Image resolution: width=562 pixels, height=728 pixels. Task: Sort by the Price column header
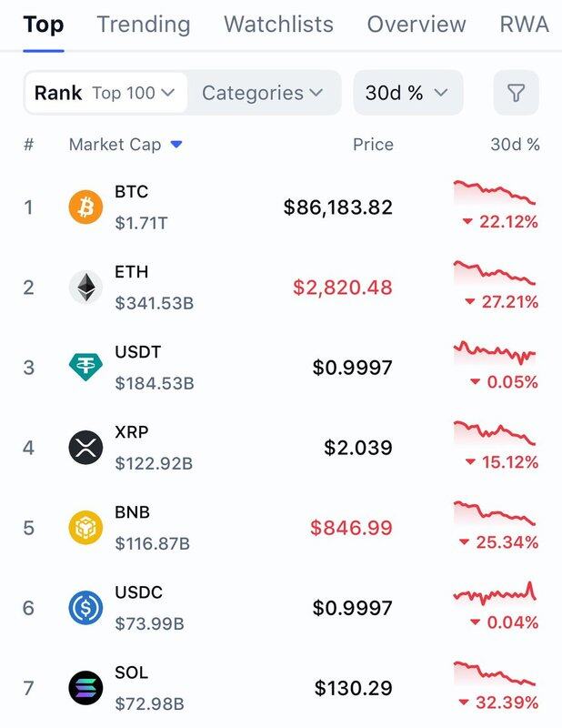(x=373, y=145)
